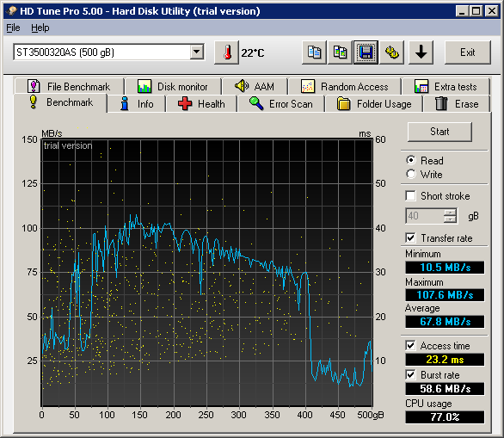Copy results to clipboard as text icon
Viewport: 504px width, 438px height.
314,52
